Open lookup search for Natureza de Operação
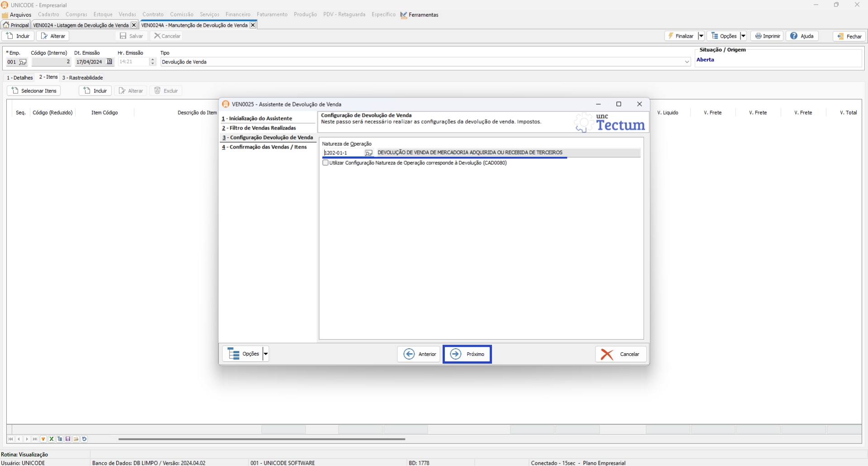This screenshot has width=868, height=466. [368, 153]
